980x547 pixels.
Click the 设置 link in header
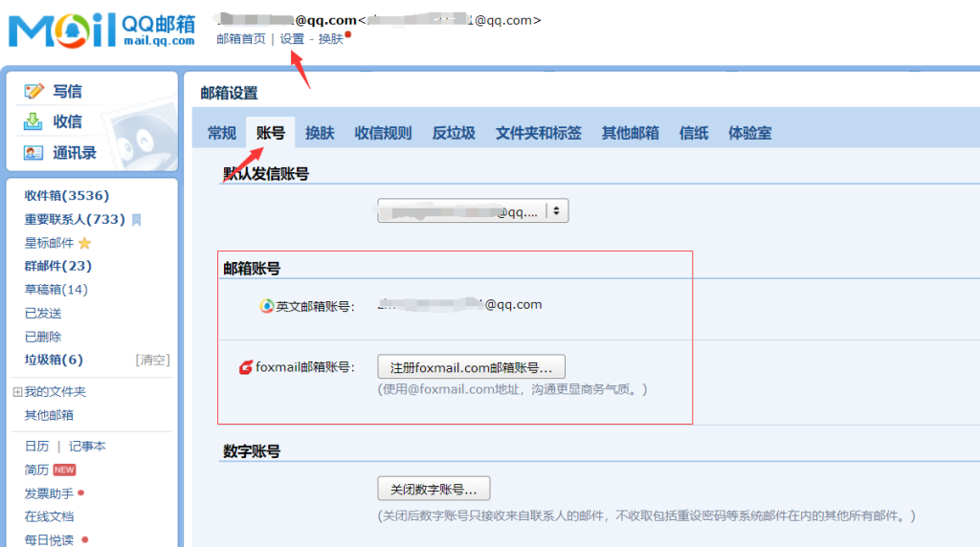(x=292, y=38)
